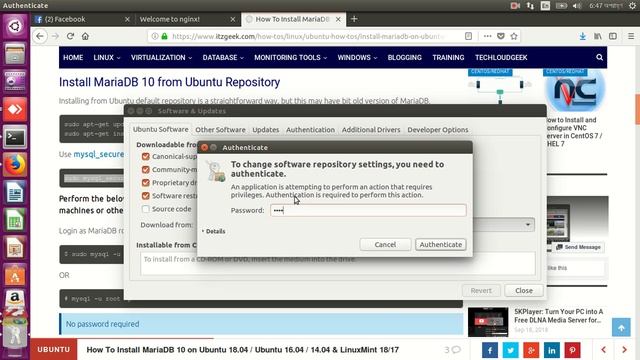Open a new browser tab
Screen dimensions: 640x360
pos(354,19)
